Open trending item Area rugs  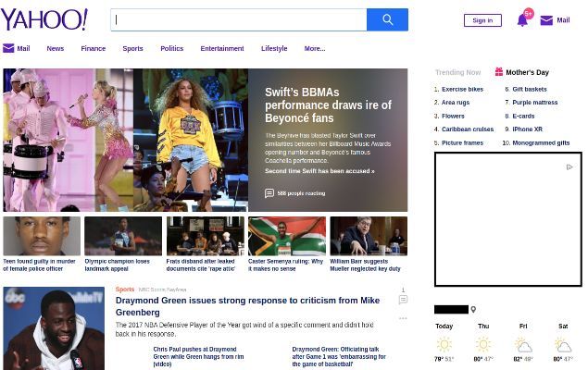(x=456, y=103)
